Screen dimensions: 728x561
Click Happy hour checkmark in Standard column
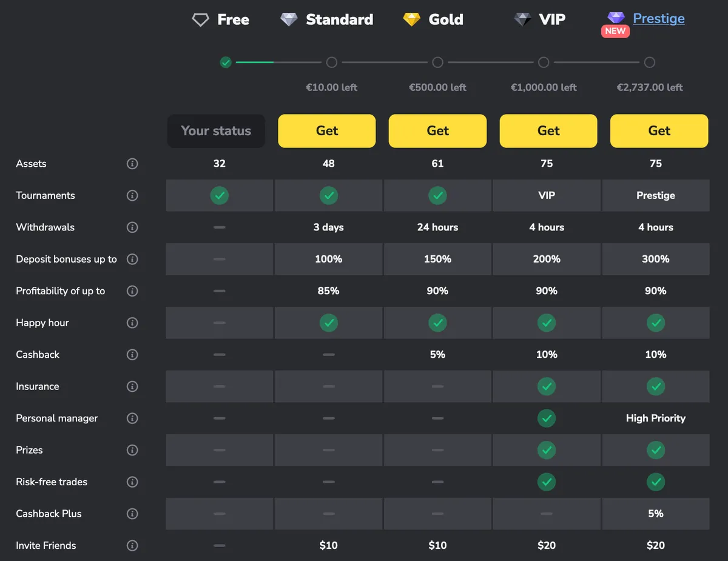pyautogui.click(x=329, y=323)
